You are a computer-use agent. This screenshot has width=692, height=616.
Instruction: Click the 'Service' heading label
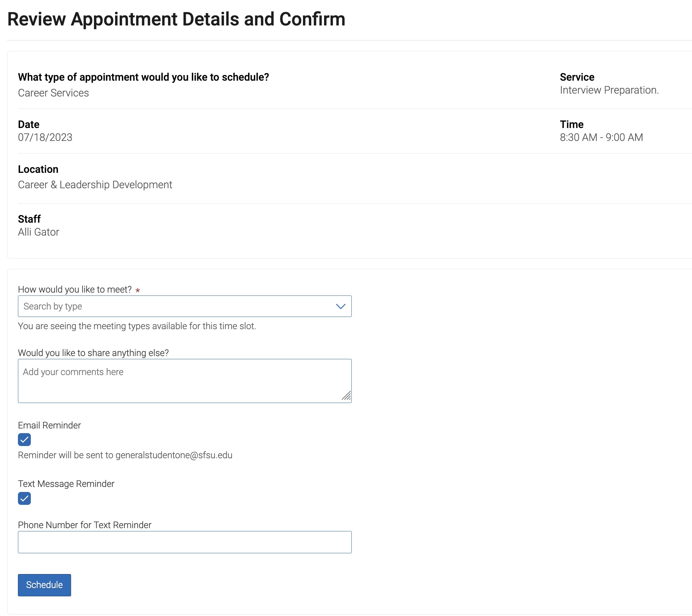[x=577, y=77]
